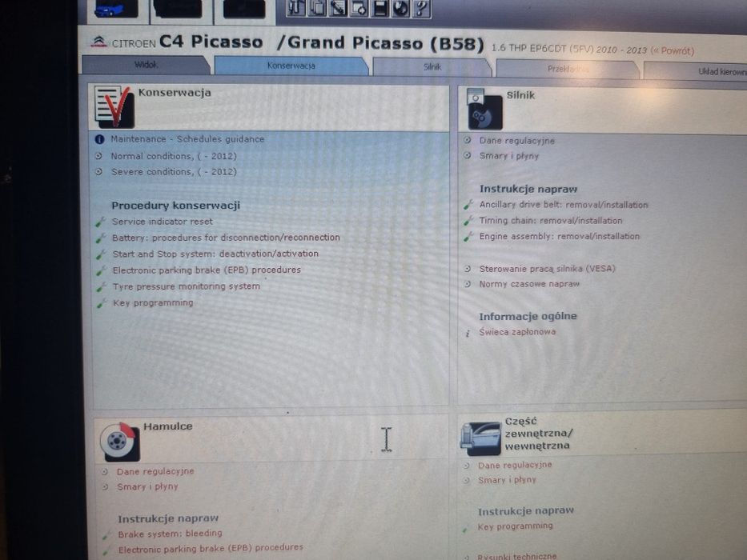This screenshot has width=747, height=560.
Task: Open Silnik Dane regulacyjne
Action: 517,141
